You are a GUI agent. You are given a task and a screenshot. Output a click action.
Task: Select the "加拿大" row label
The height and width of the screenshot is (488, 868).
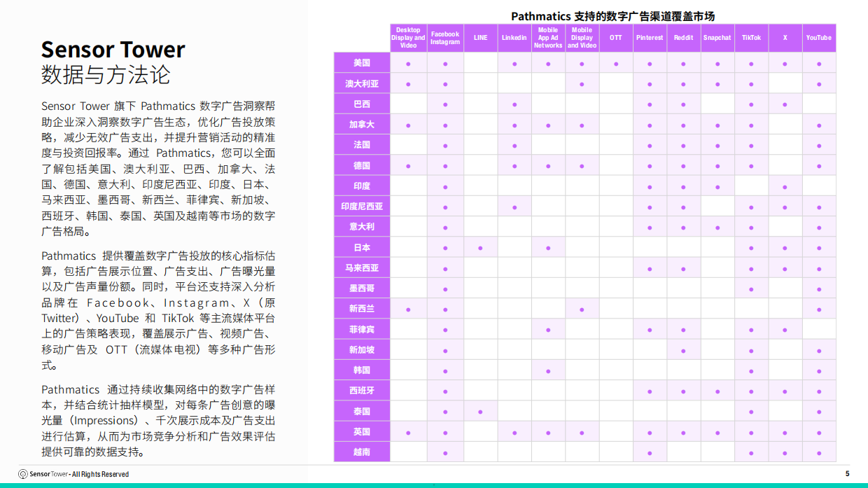(x=362, y=125)
